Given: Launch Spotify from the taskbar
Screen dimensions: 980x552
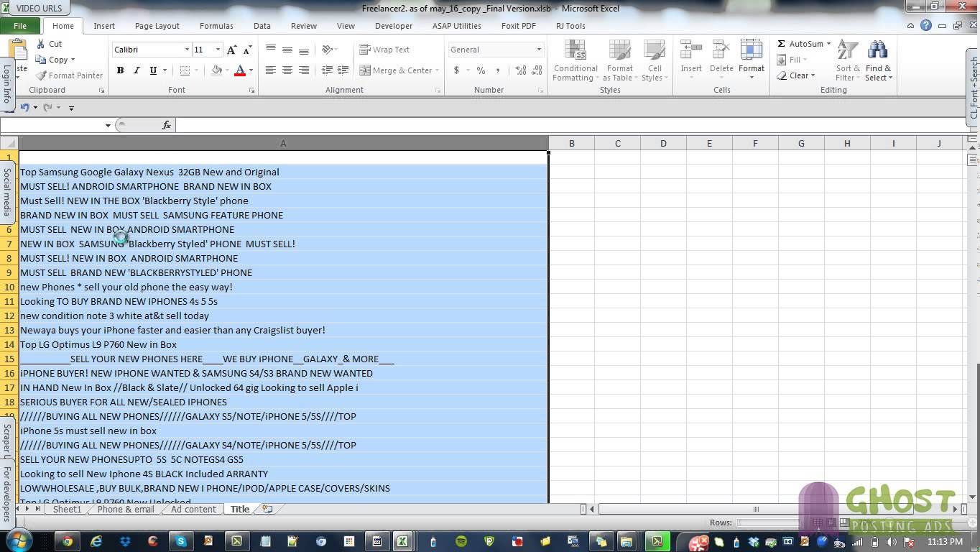Looking at the screenshot, I should click(x=461, y=541).
